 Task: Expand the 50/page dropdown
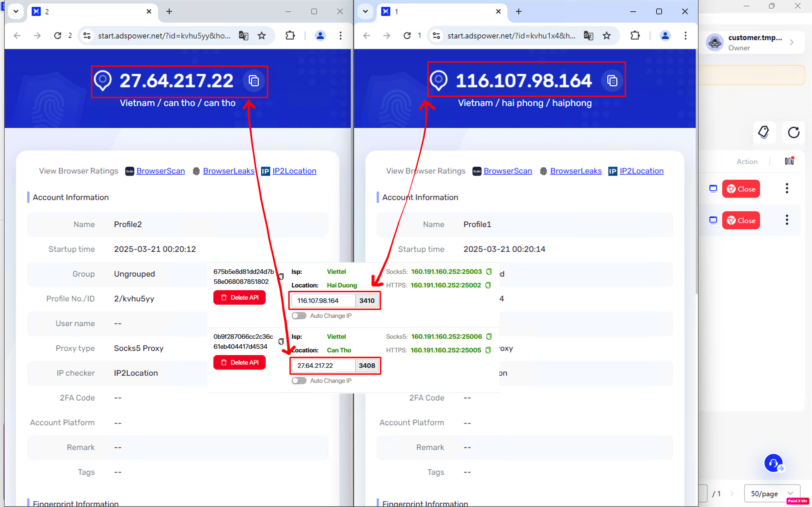[772, 493]
